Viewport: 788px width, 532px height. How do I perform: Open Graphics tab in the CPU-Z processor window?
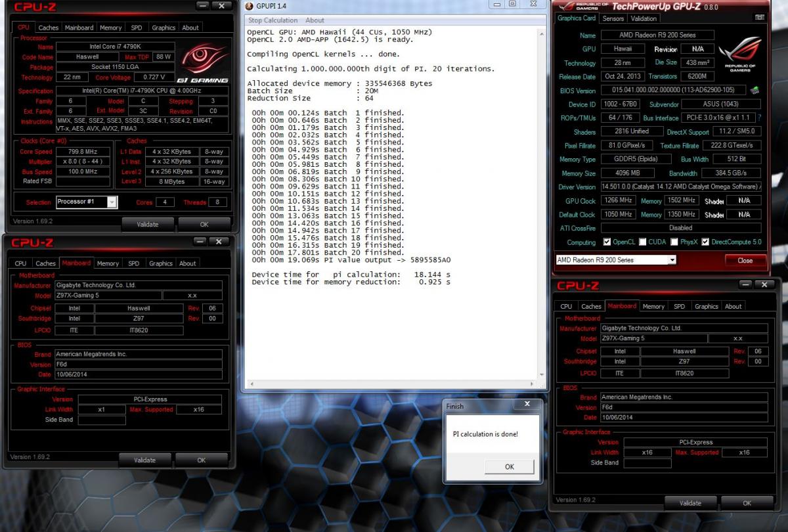pos(164,28)
